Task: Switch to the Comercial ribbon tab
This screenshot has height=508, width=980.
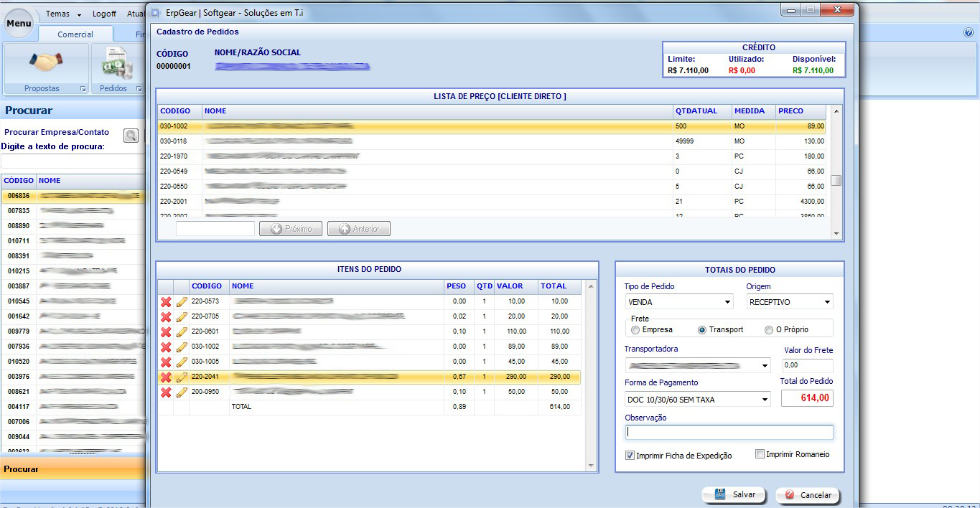Action: [x=75, y=34]
